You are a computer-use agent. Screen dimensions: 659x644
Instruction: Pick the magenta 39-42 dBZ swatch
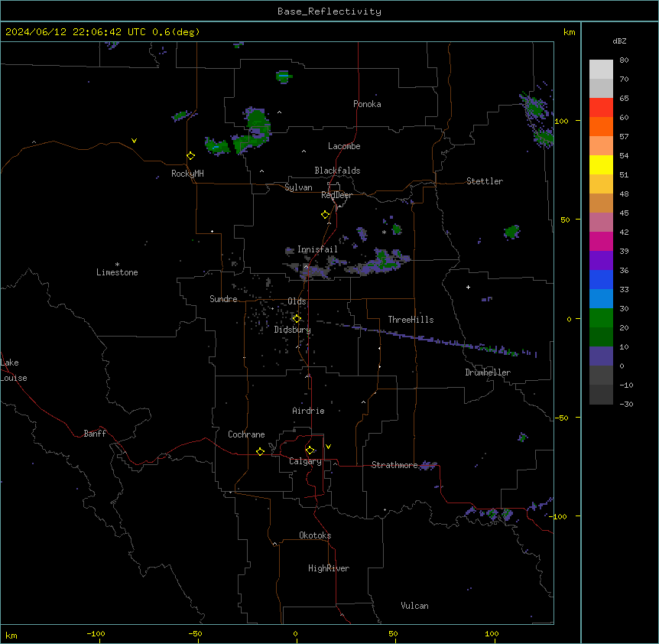(x=601, y=241)
